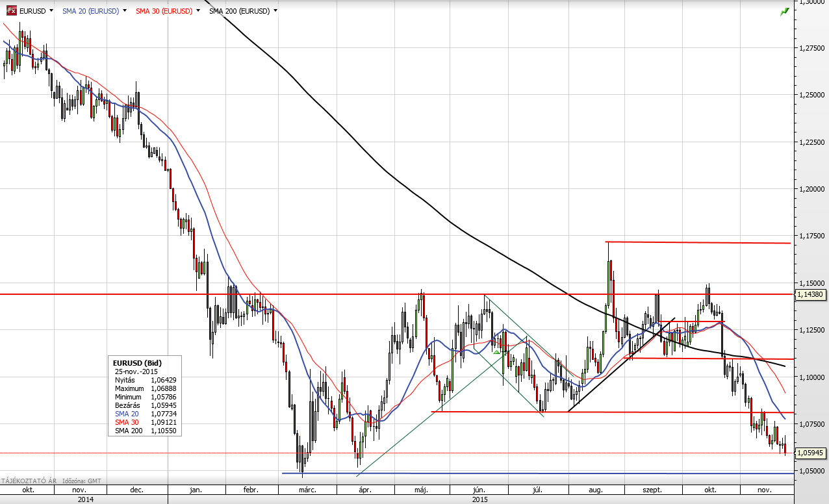
Task: Open the SMA 20 (EURUSD) dropdown arrow
Action: [x=125, y=11]
